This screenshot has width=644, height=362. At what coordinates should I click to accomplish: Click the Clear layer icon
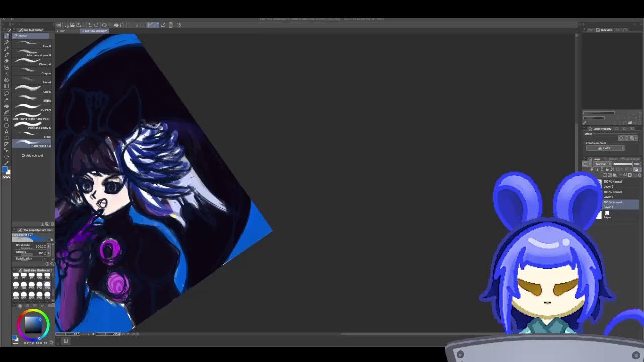coord(104,25)
